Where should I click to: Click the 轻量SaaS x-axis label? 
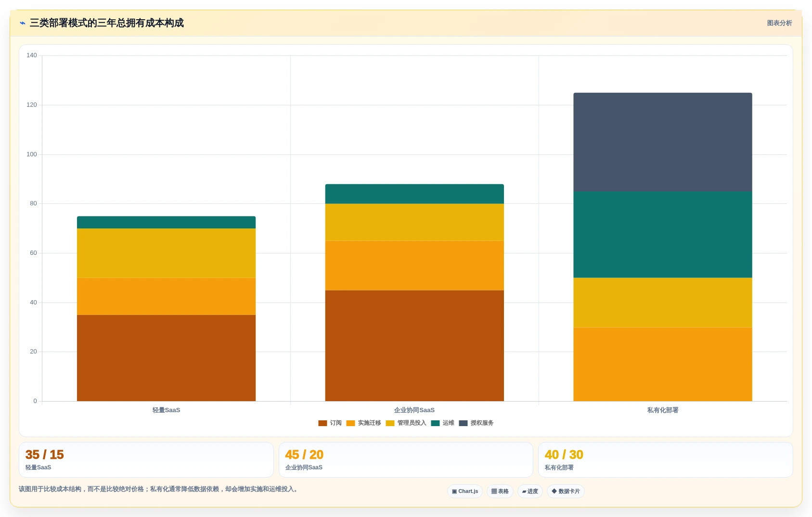[x=166, y=410]
